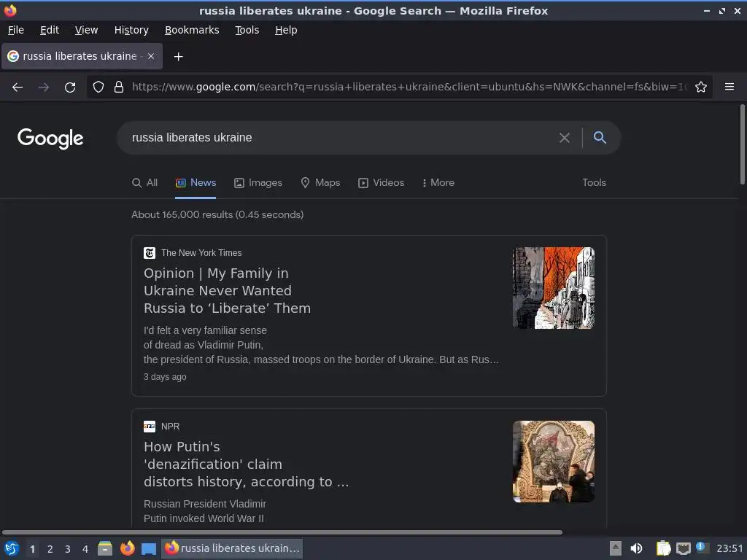
Task: Open the volume control in tray
Action: tap(636, 548)
